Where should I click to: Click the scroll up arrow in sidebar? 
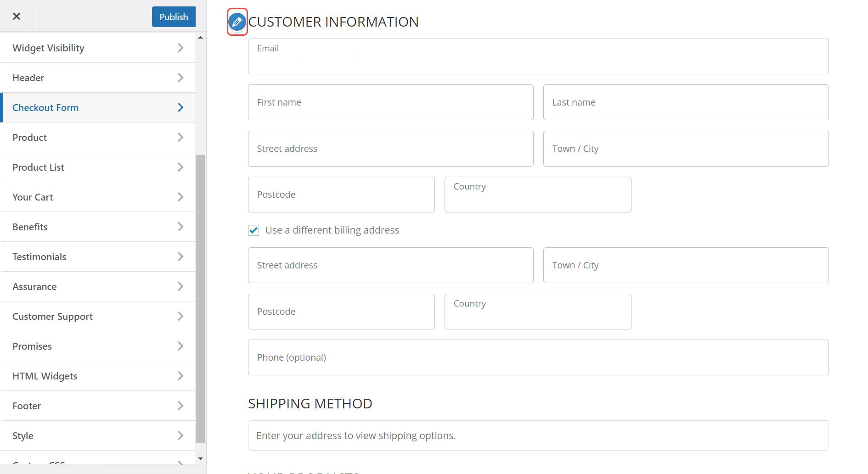[x=200, y=37]
